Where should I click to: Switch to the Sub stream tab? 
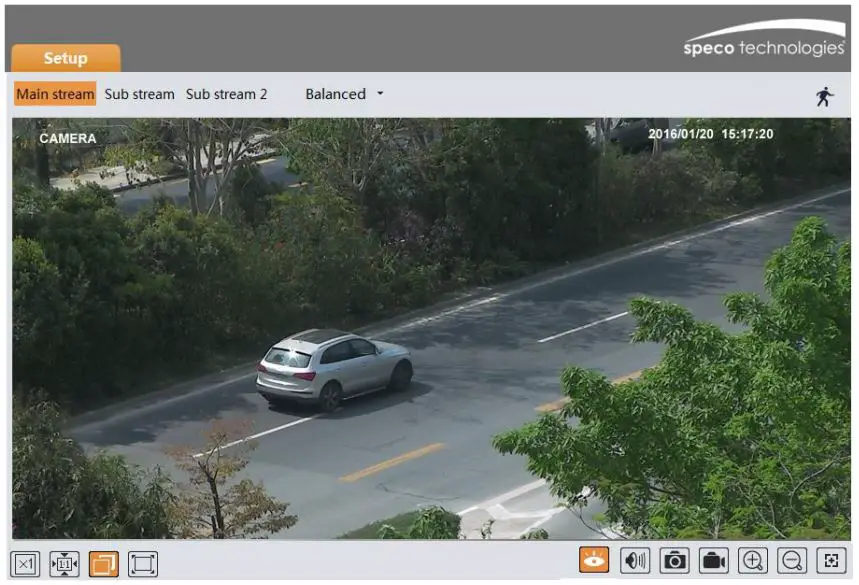pos(139,94)
